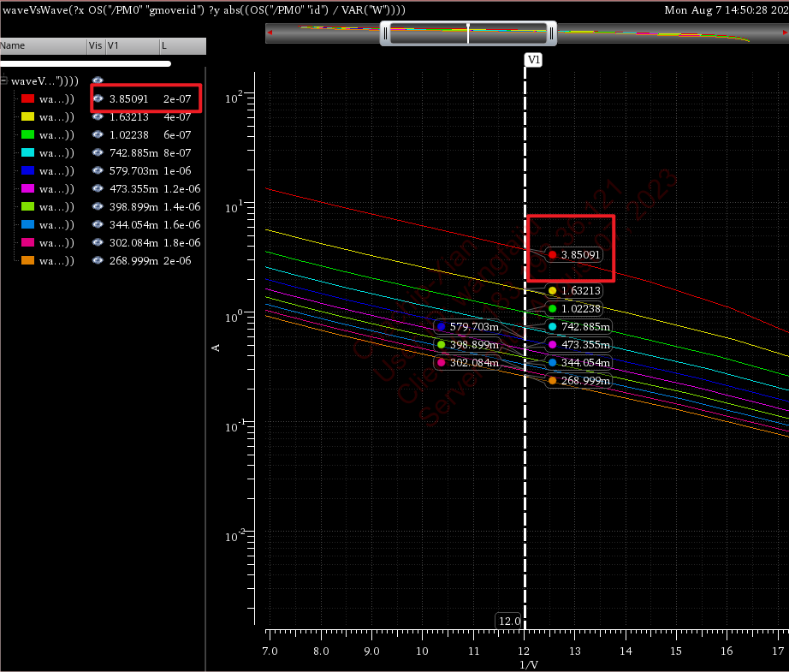789x672 pixels.
Task: Pick the magenta 1.2e-06 trace swatch
Action: pos(27,188)
